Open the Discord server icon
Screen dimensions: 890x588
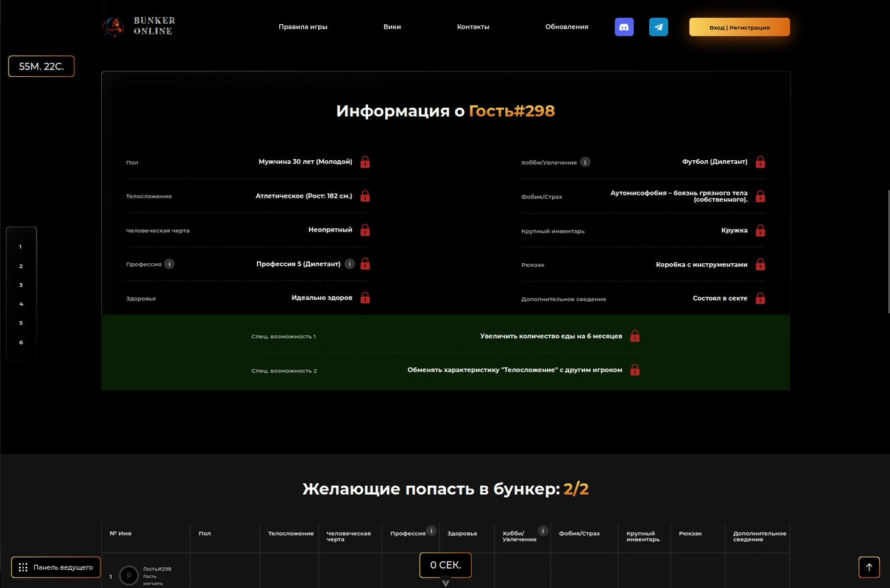(624, 27)
